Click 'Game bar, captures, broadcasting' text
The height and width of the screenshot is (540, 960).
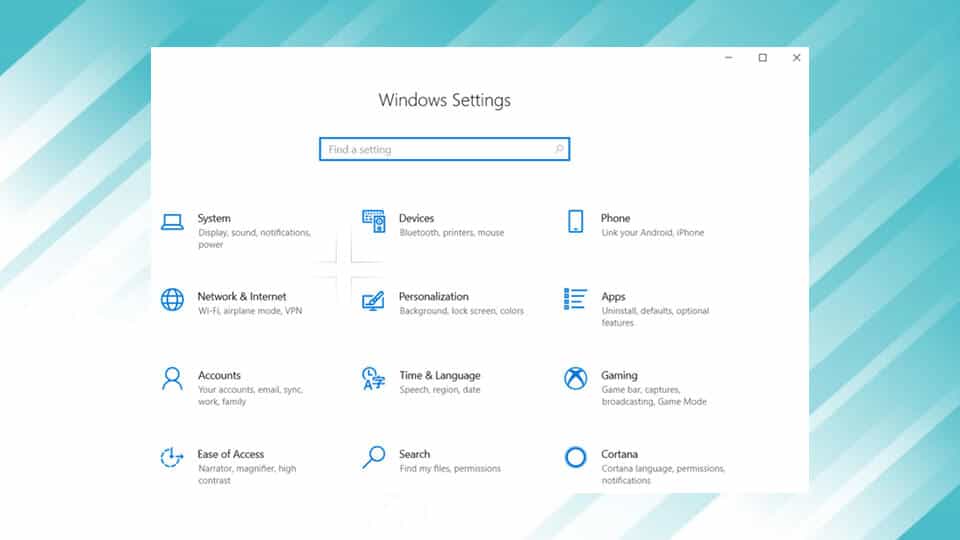tap(654, 396)
